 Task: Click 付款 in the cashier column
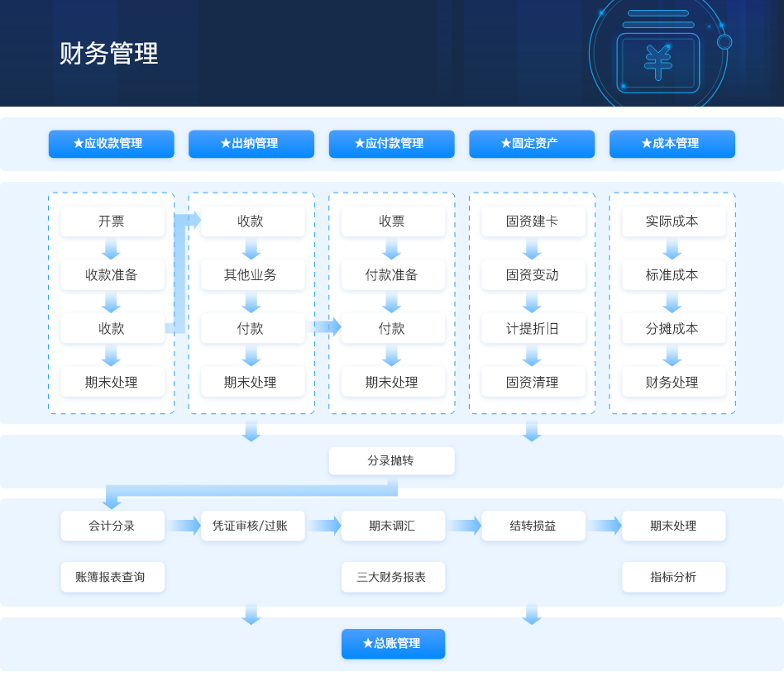(x=252, y=328)
